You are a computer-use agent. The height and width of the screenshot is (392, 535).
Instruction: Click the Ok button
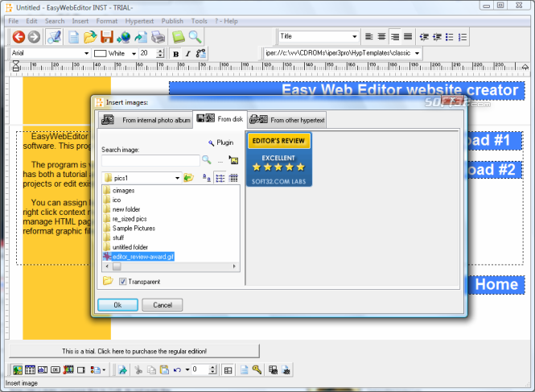[117, 305]
